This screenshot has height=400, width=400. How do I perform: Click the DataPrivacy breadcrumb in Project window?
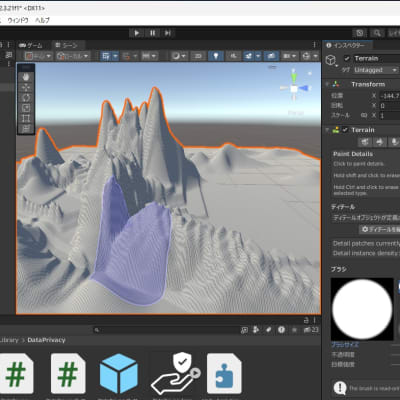(x=46, y=340)
